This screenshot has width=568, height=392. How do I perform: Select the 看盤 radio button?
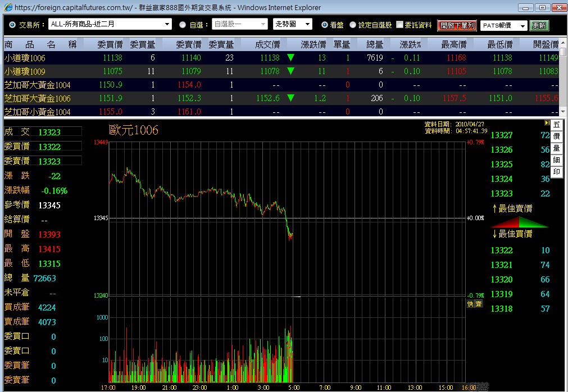click(x=325, y=25)
